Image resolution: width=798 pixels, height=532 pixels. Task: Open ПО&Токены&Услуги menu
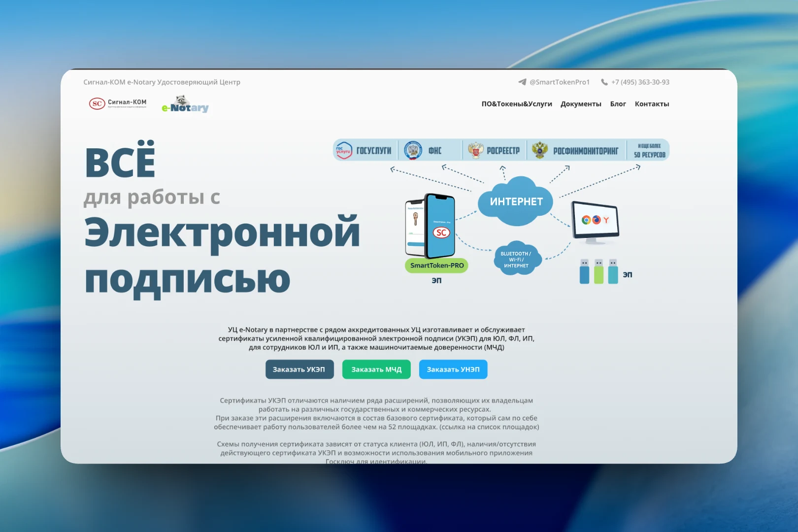[x=517, y=104]
